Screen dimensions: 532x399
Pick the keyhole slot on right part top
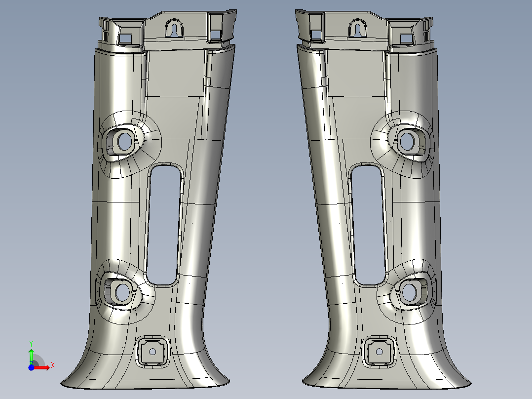click(x=358, y=30)
